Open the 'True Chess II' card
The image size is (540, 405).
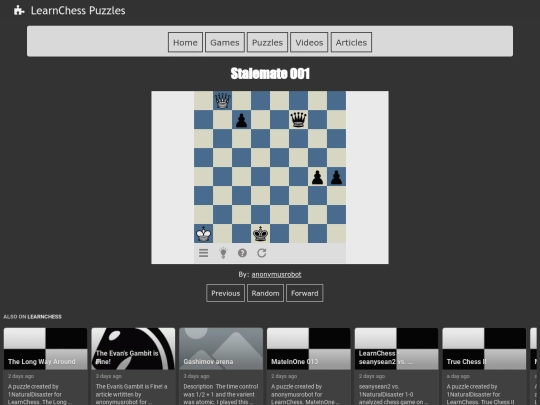click(x=484, y=366)
